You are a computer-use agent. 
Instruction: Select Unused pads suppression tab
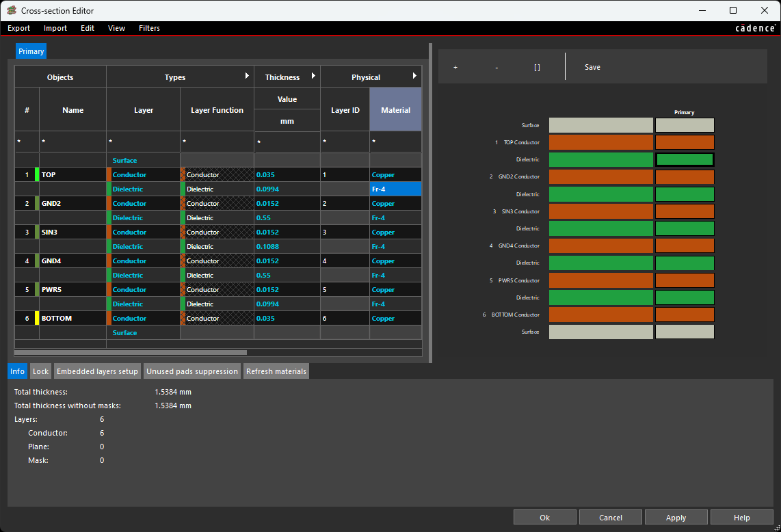point(192,371)
